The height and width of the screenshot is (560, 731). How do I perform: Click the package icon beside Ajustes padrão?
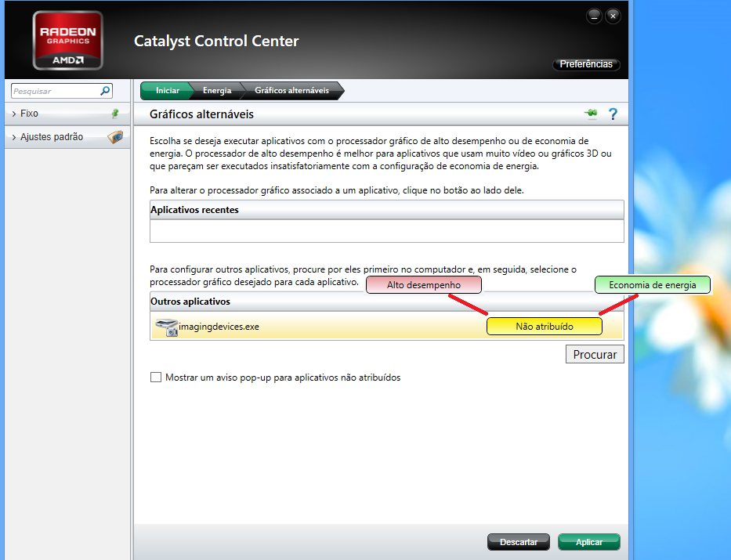[115, 137]
